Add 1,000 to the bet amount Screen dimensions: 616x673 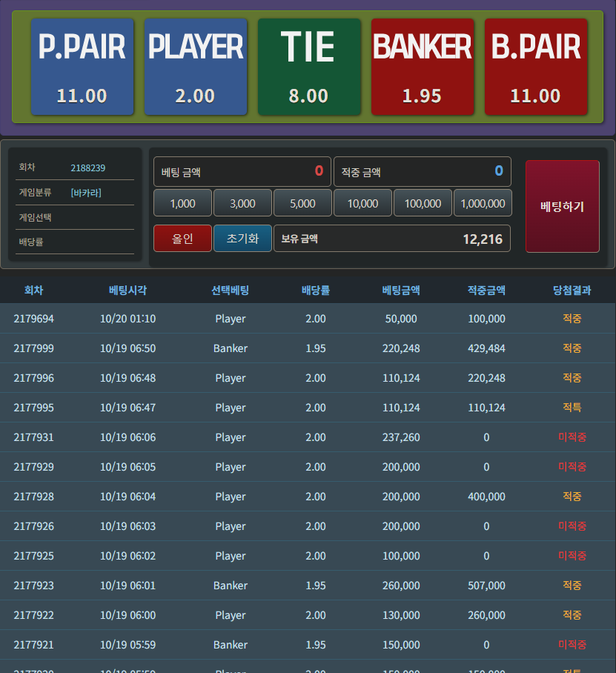pos(182,203)
